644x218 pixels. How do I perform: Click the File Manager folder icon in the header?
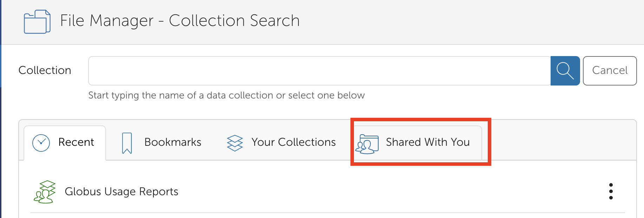37,21
